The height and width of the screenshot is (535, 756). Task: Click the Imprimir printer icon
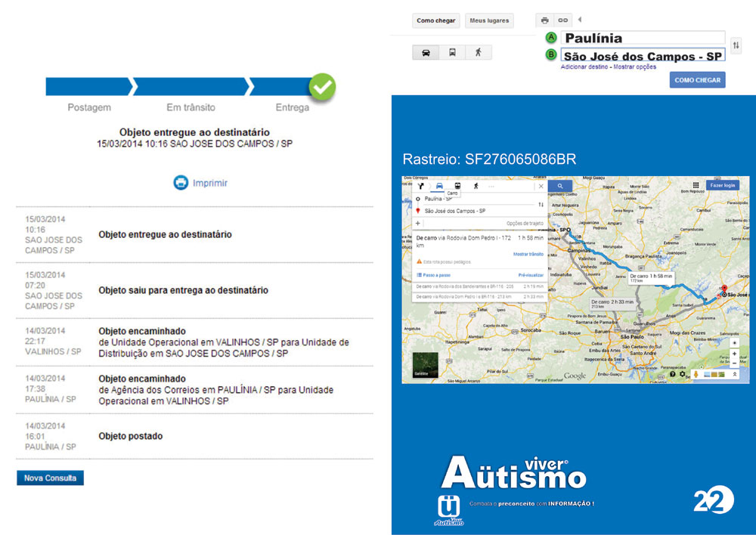pyautogui.click(x=181, y=183)
